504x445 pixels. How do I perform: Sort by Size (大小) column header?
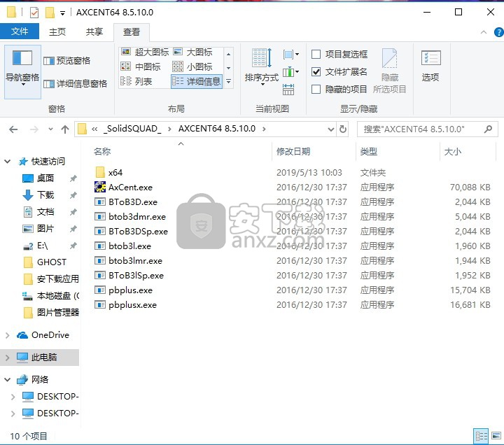[x=453, y=151]
